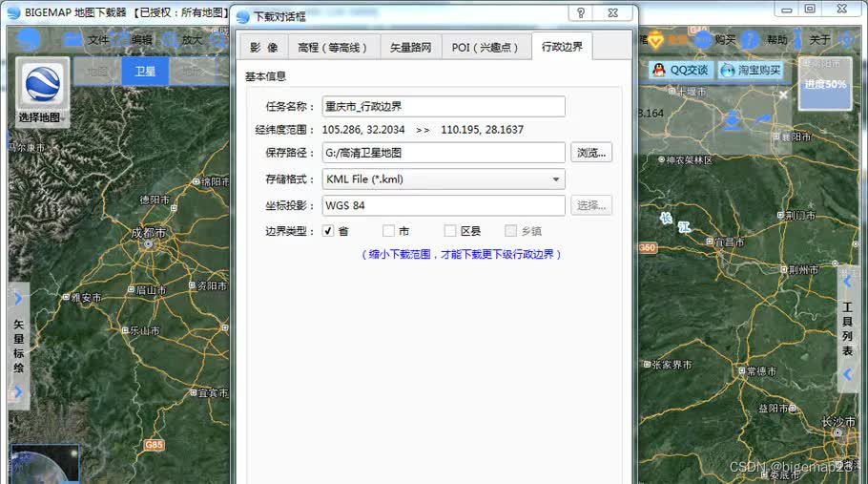This screenshot has height=484, width=868.
Task: Click the 帮助 menu text
Action: [776, 40]
